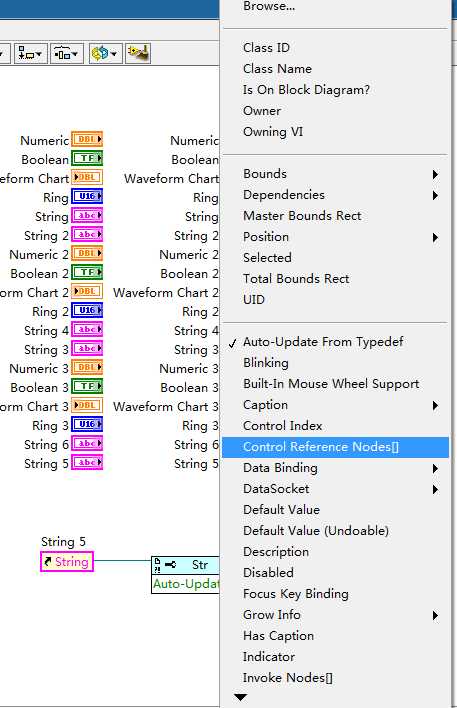Open the Align Objects toolbar dropdown

pyautogui.click(x=30, y=54)
